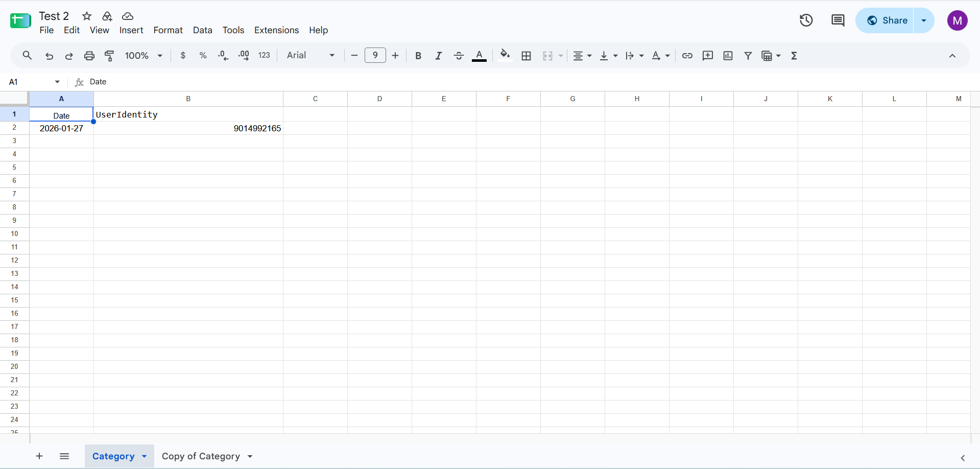Image resolution: width=980 pixels, height=469 pixels.
Task: Insert a link
Action: pos(687,56)
